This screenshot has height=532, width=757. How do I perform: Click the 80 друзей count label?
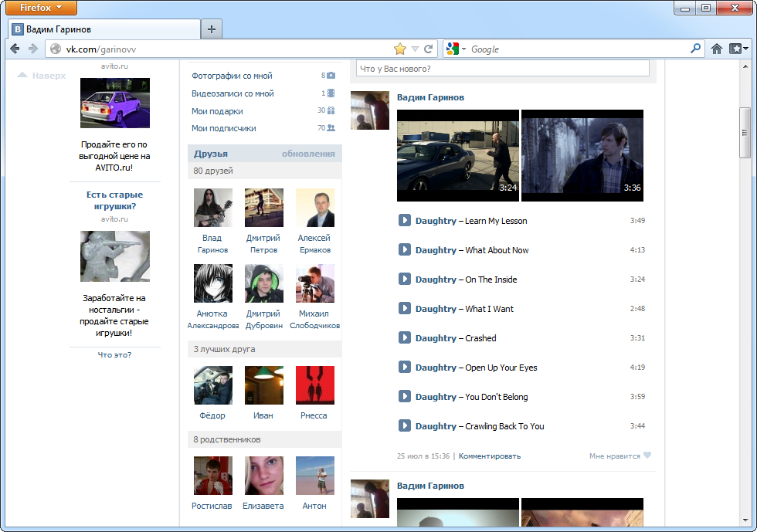(x=213, y=171)
